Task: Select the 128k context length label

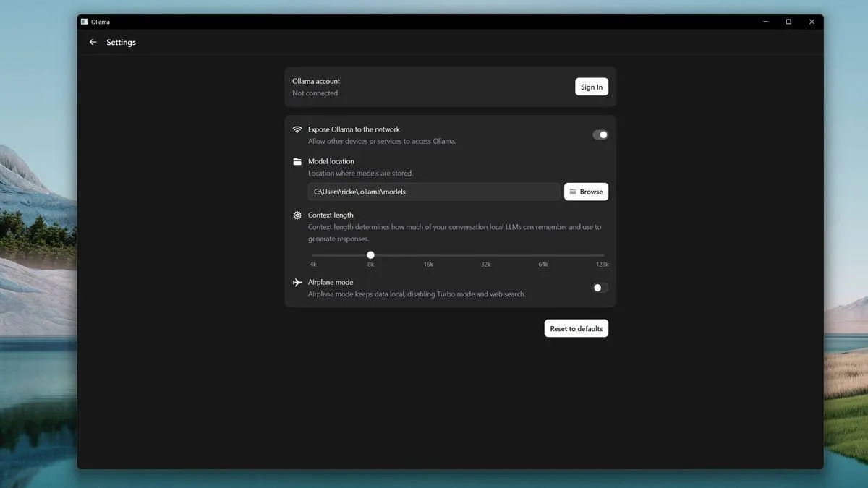Action: click(602, 265)
